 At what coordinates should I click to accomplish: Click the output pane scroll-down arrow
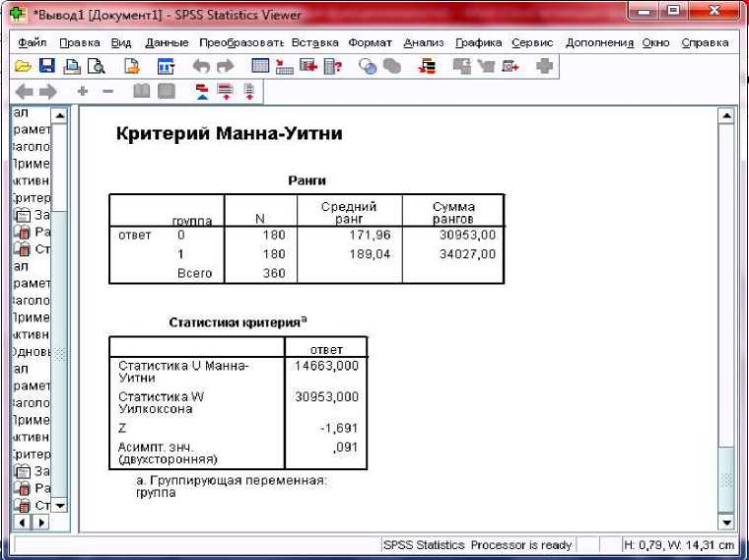726,523
